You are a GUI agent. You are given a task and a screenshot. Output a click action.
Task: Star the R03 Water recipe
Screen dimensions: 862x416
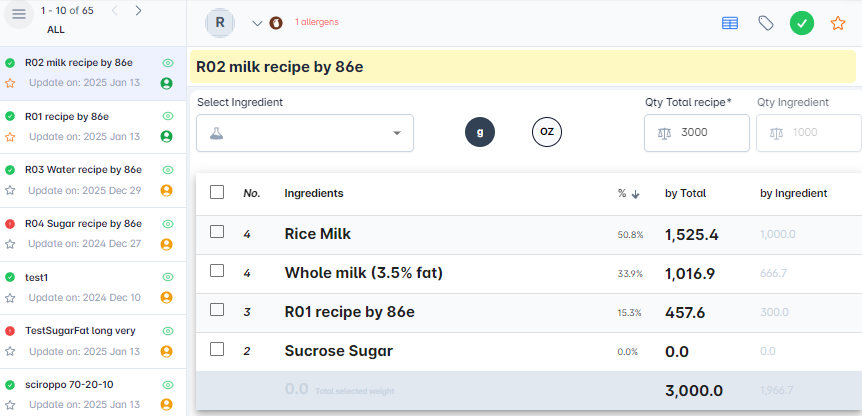click(10, 190)
